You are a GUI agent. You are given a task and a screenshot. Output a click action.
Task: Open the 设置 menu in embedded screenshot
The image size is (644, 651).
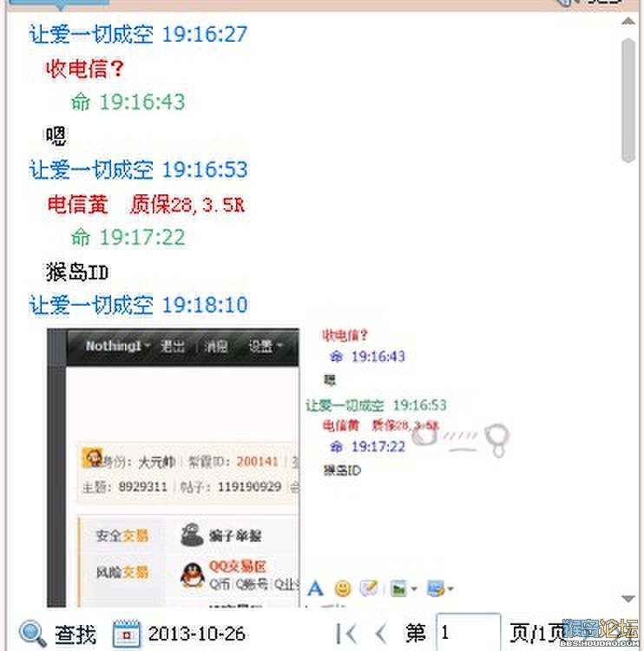[x=265, y=345]
